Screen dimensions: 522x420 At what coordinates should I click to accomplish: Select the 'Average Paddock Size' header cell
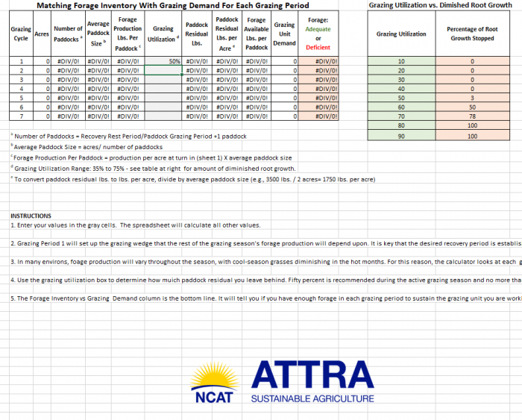click(98, 34)
